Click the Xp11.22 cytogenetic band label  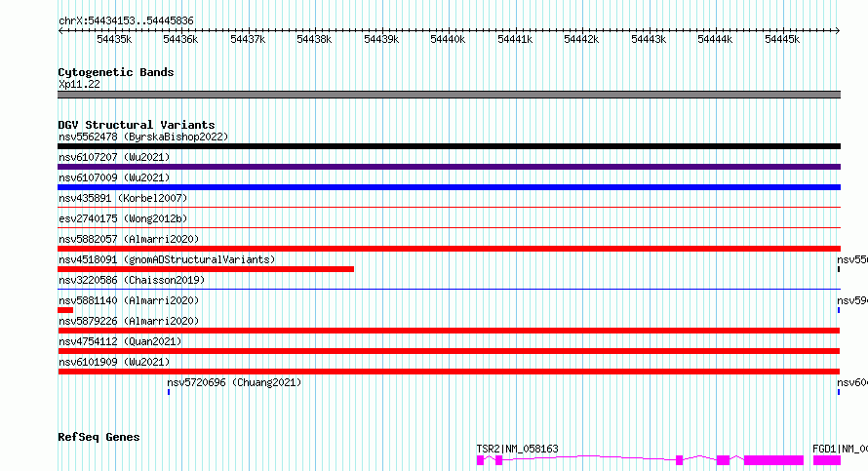click(x=79, y=84)
